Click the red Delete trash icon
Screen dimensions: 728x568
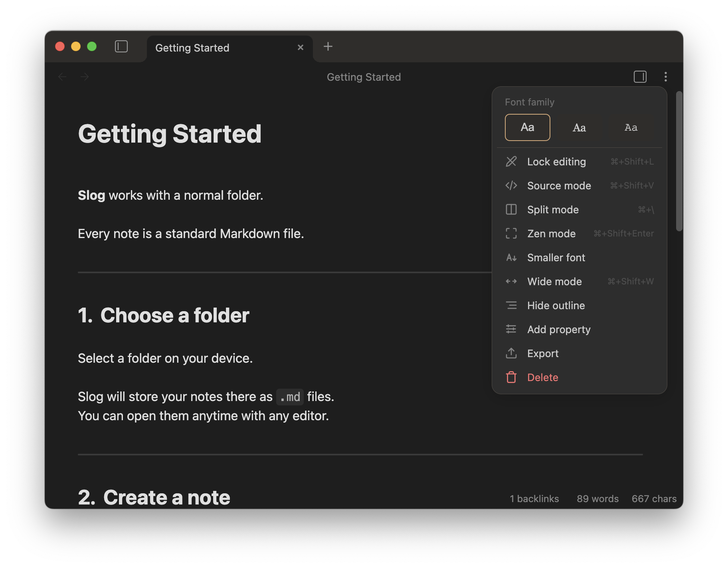(511, 377)
